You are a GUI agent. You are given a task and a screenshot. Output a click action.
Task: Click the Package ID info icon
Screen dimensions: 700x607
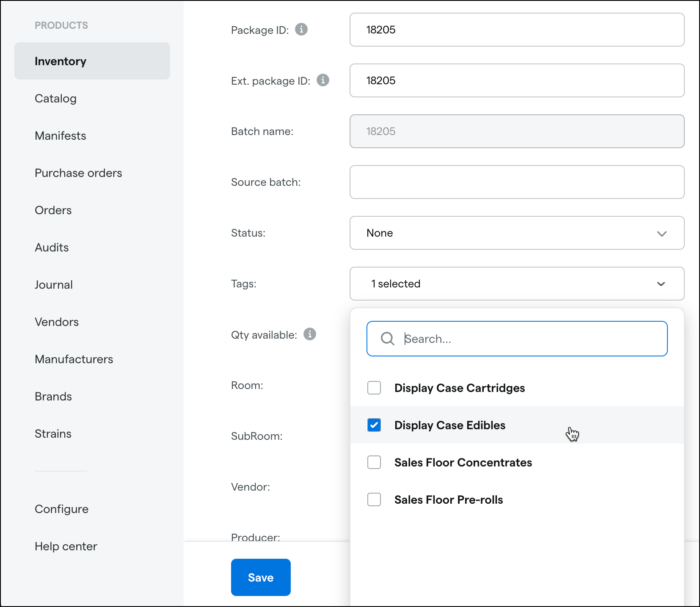pos(301,30)
